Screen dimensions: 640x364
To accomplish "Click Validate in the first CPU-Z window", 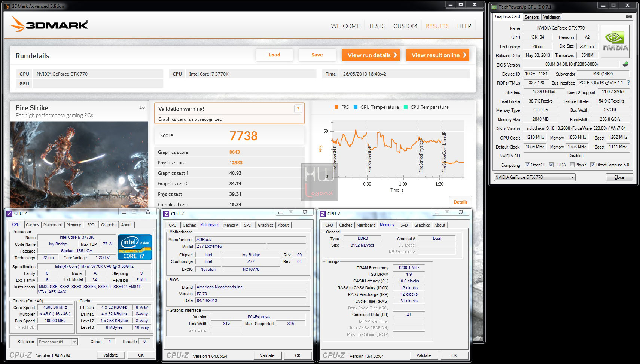I will pos(110,355).
